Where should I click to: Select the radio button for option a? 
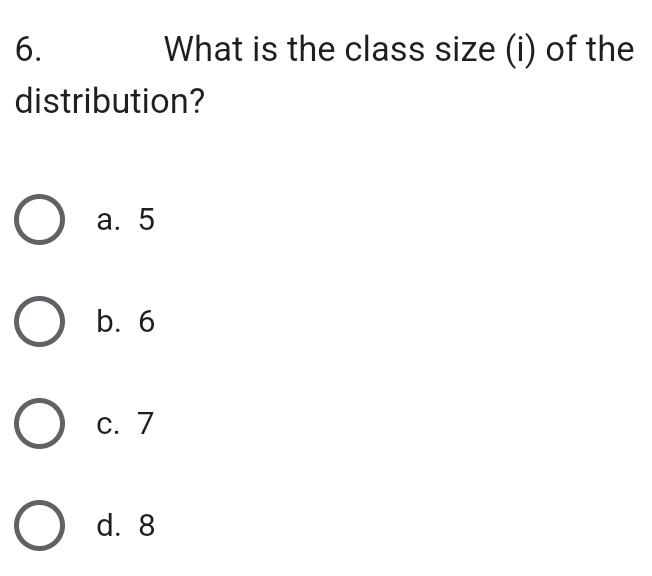pos(40,219)
